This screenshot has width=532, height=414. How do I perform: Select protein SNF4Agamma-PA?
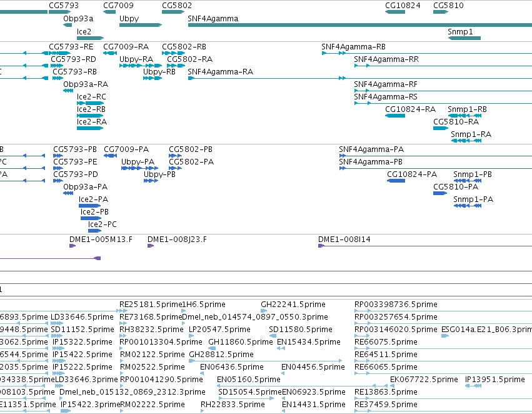click(371, 149)
